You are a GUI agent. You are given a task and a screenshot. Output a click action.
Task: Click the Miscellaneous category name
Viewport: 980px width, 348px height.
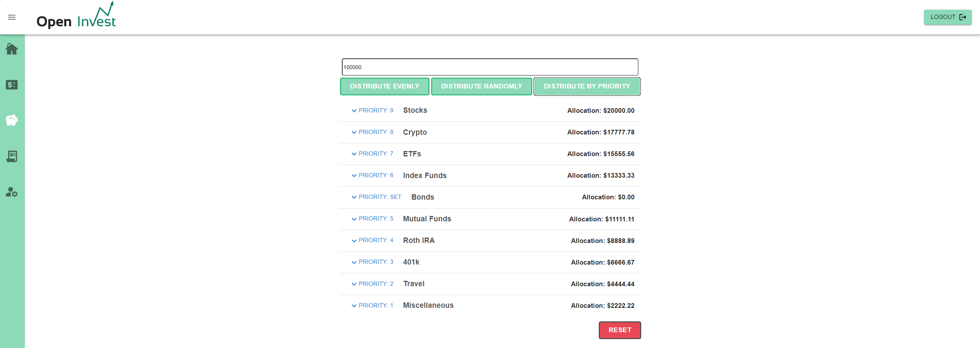pyautogui.click(x=428, y=306)
